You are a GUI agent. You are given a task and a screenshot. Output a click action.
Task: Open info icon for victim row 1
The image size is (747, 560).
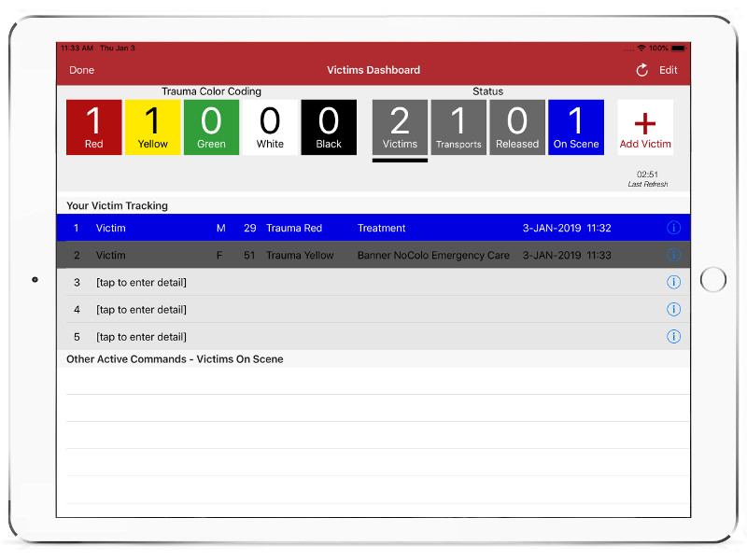coord(673,228)
